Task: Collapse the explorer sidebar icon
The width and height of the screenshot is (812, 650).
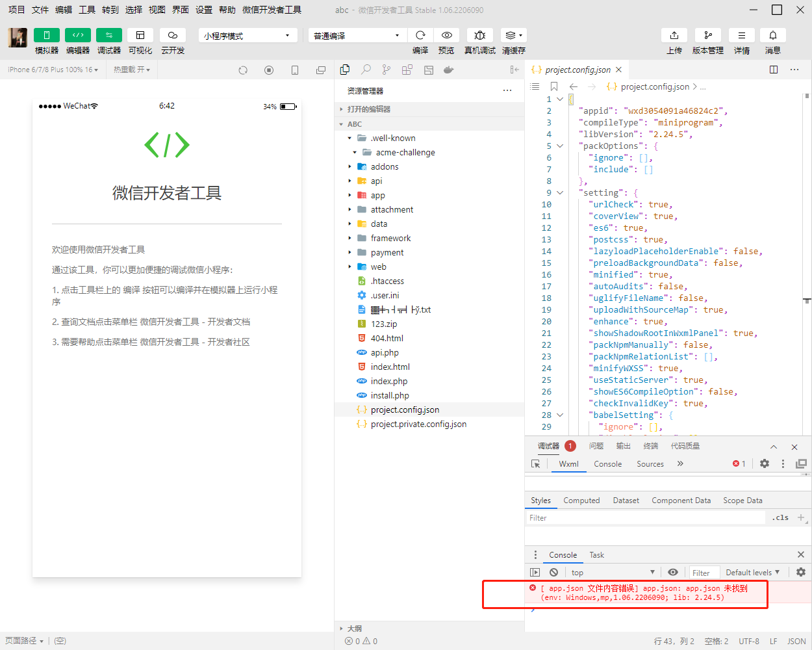Action: click(x=514, y=70)
